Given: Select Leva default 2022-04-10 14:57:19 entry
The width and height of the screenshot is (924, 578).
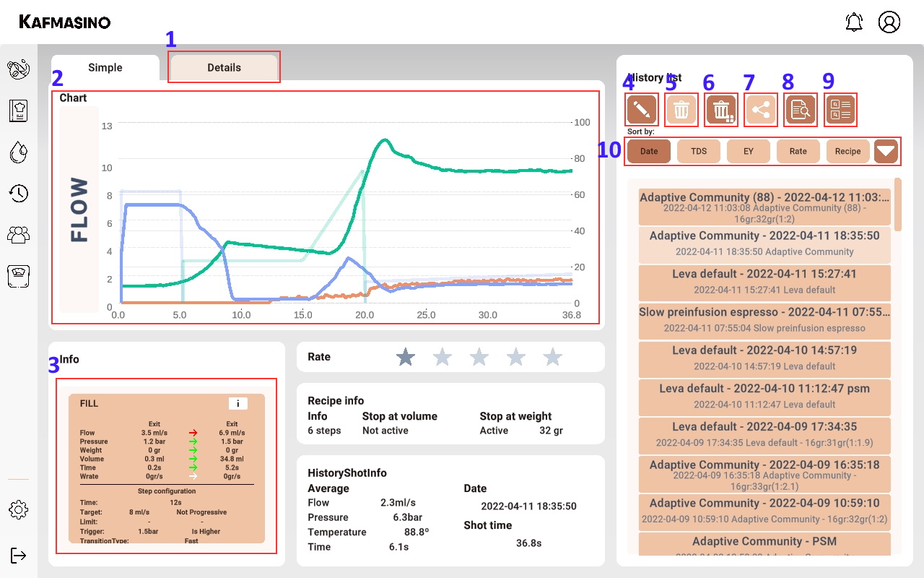Looking at the screenshot, I should [x=764, y=358].
